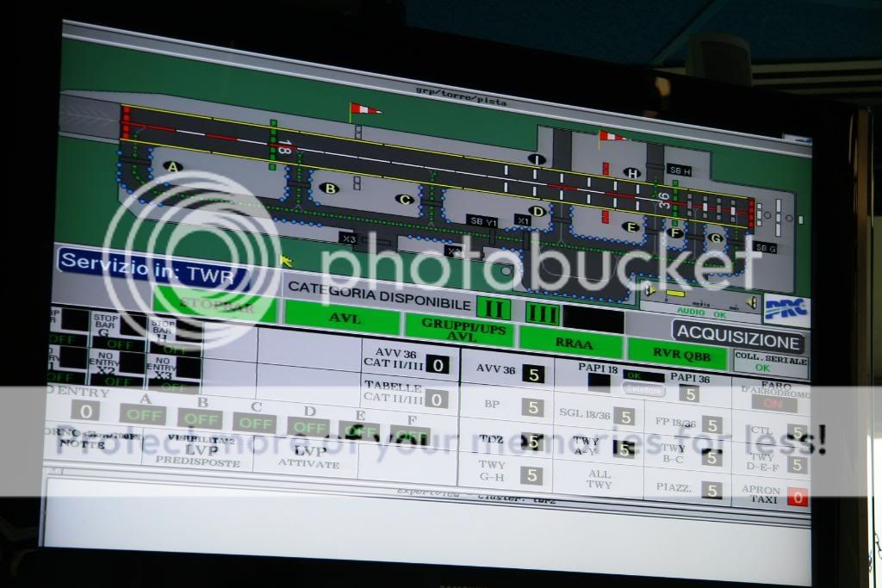The width and height of the screenshot is (882, 588).
Task: Toggle No Entry X3 OFF indicator
Action: pyautogui.click(x=174, y=387)
